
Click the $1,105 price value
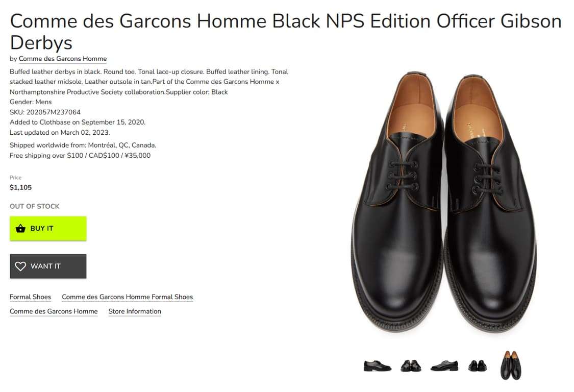(x=21, y=187)
